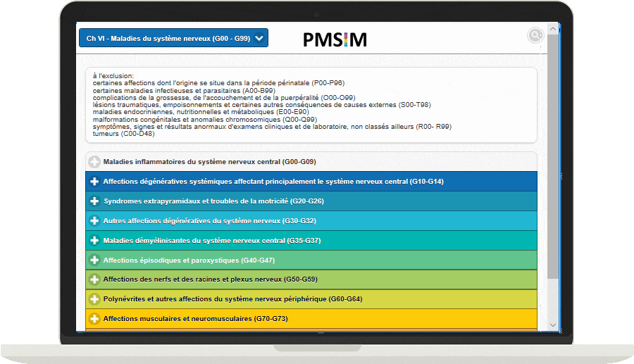
Task: Click exclusion text maladies infectieuses et parasitaires (A00-B99)
Action: [x=184, y=91]
